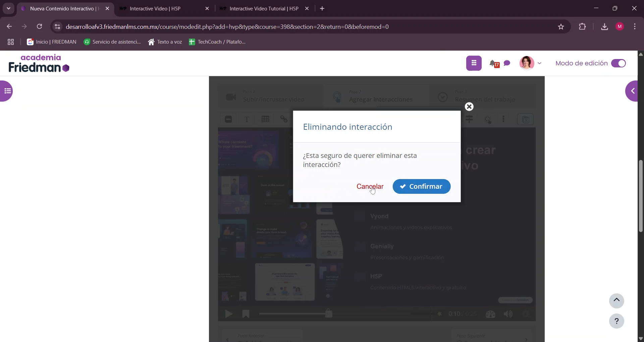Open Texto a voz bookmark
Screen dimensions: 644x342
pos(165,42)
